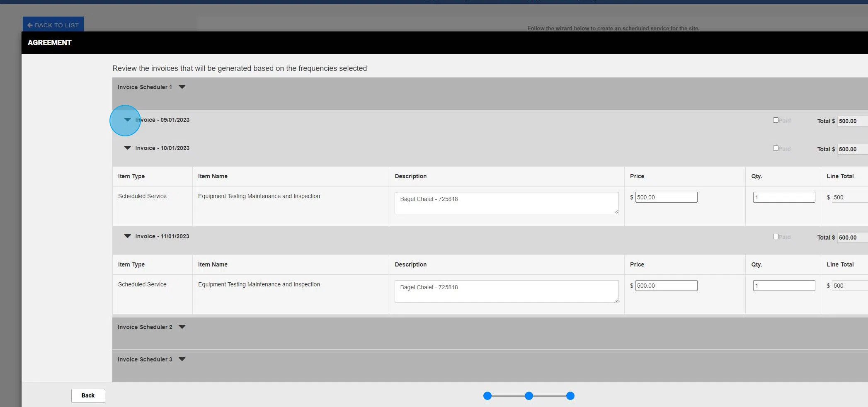Viewport: 868px width, 407px height.
Task: Tick Paid checkbox on 11/01/2023 invoice
Action: pyautogui.click(x=775, y=237)
